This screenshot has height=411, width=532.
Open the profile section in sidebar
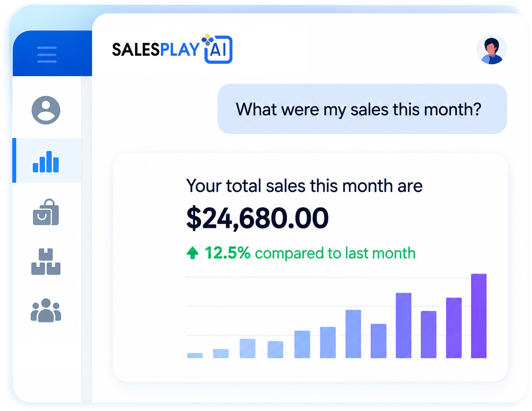tap(46, 110)
